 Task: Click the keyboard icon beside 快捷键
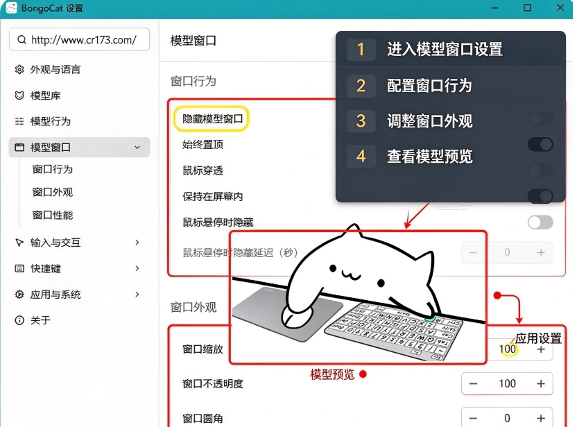[19, 269]
